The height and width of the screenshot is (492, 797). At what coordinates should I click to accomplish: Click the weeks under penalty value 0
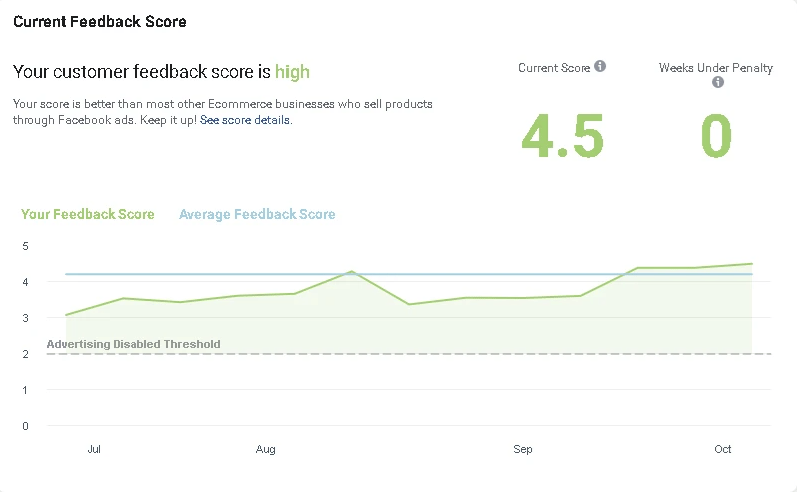(716, 137)
